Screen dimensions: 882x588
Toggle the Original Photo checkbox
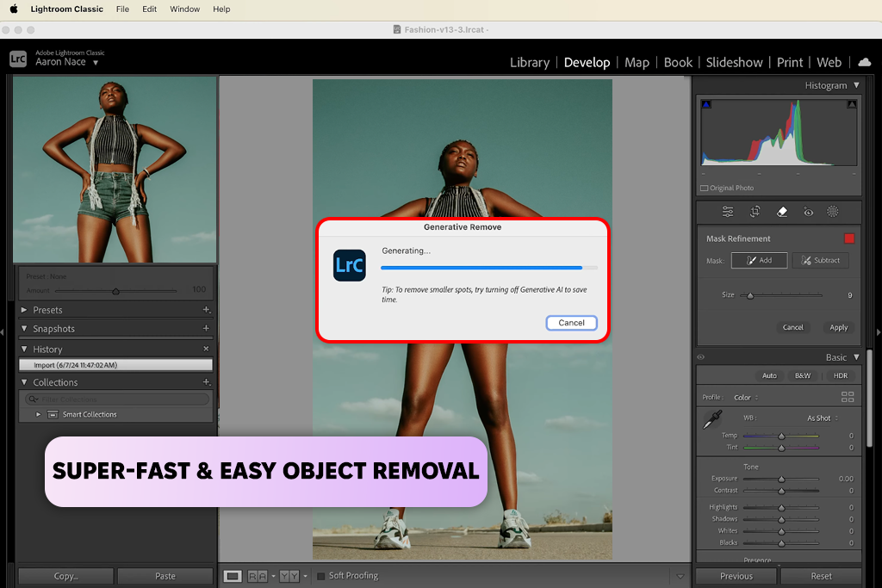click(705, 188)
